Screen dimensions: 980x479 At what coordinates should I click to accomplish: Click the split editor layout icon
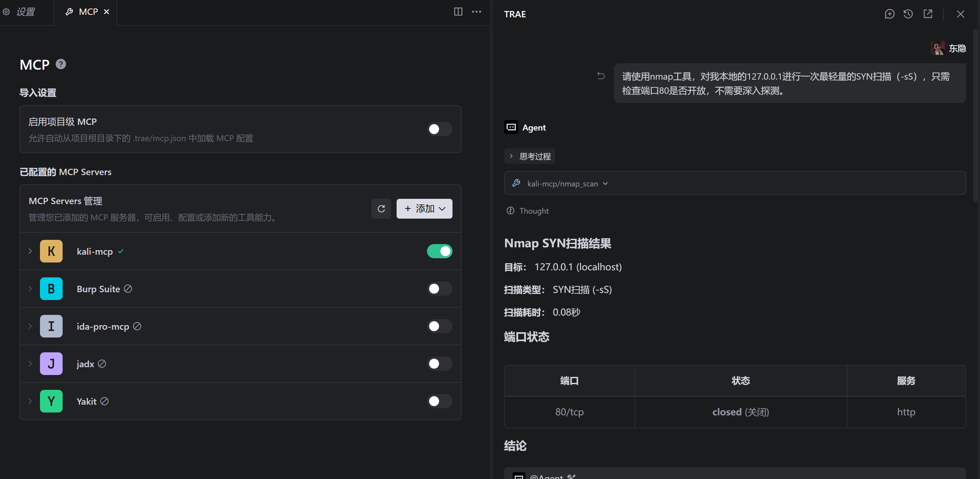click(x=458, y=12)
